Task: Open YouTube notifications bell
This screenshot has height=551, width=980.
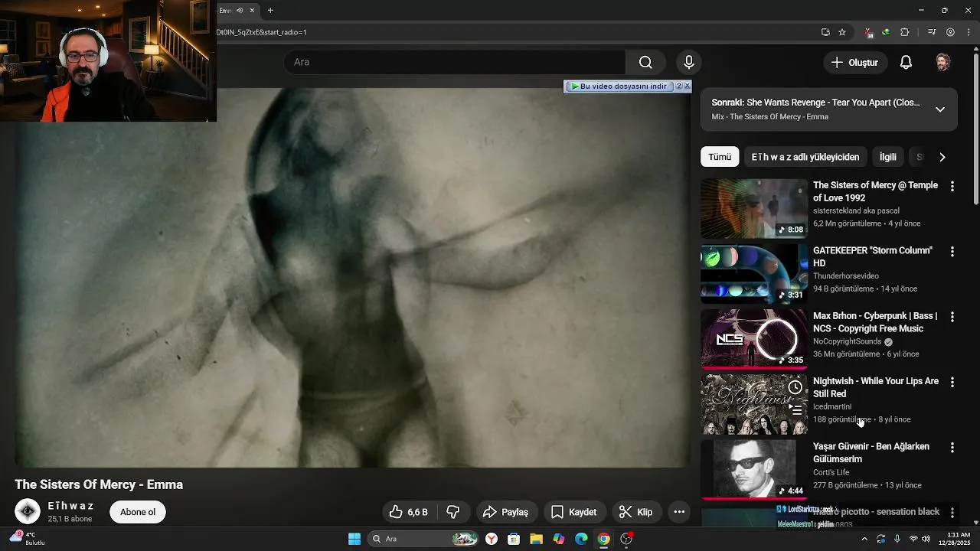Action: (x=906, y=63)
